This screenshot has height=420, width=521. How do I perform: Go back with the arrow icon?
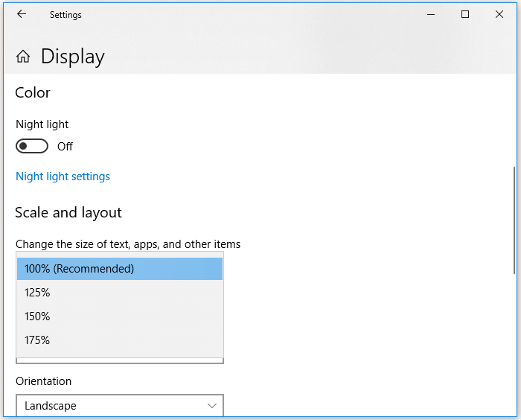pyautogui.click(x=22, y=14)
